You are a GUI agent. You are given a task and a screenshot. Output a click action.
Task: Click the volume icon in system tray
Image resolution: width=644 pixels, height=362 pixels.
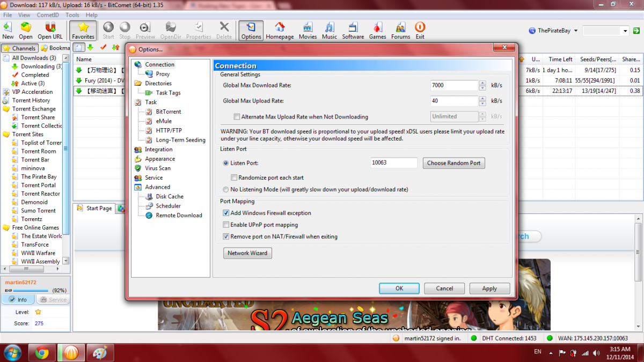[595, 353]
